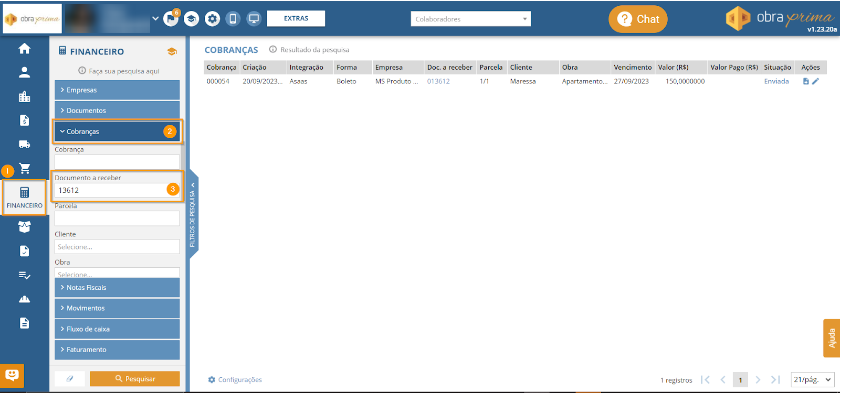Click the orange tutorial cap beside Financeiro

172,51
